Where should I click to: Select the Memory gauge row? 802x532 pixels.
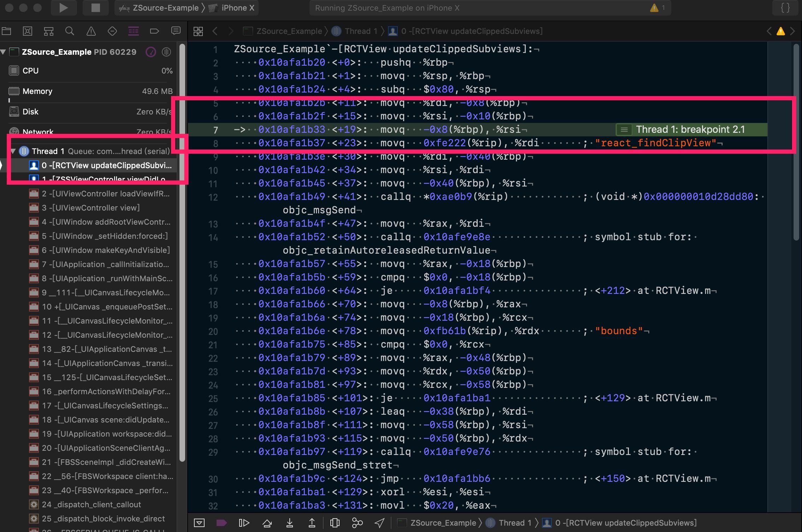(x=90, y=91)
